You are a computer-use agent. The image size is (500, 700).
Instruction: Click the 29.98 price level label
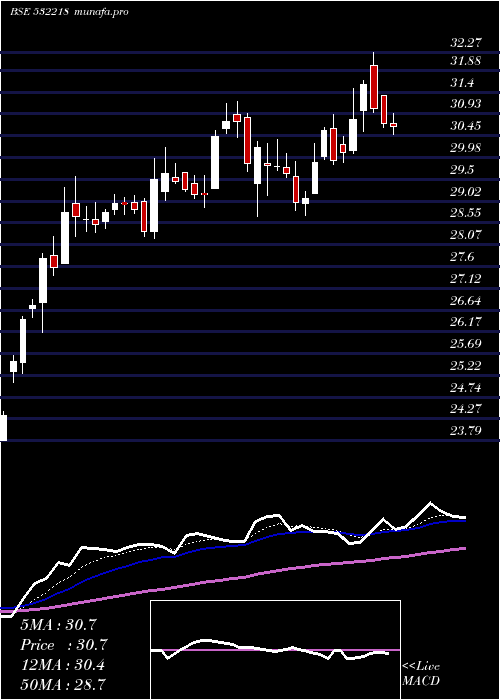[466, 148]
